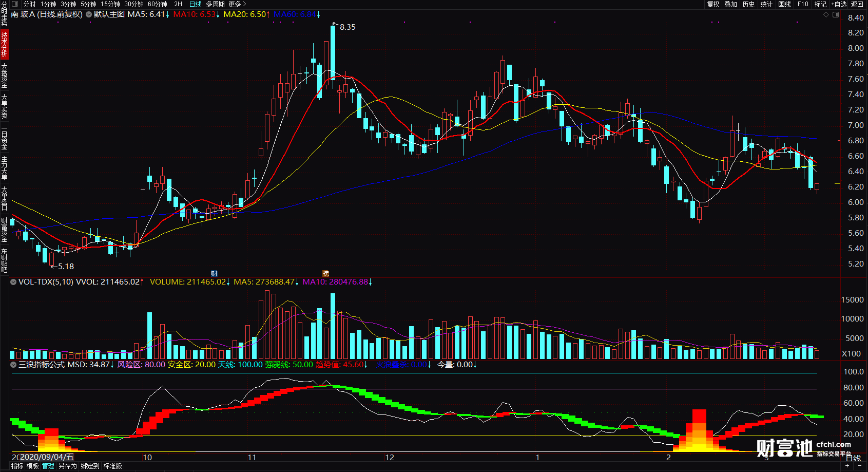Click the 8.35 high price label
The width and height of the screenshot is (868, 472).
(348, 27)
